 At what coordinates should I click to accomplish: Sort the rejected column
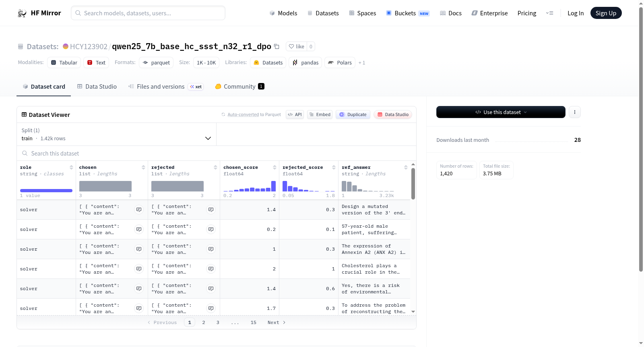(215, 167)
